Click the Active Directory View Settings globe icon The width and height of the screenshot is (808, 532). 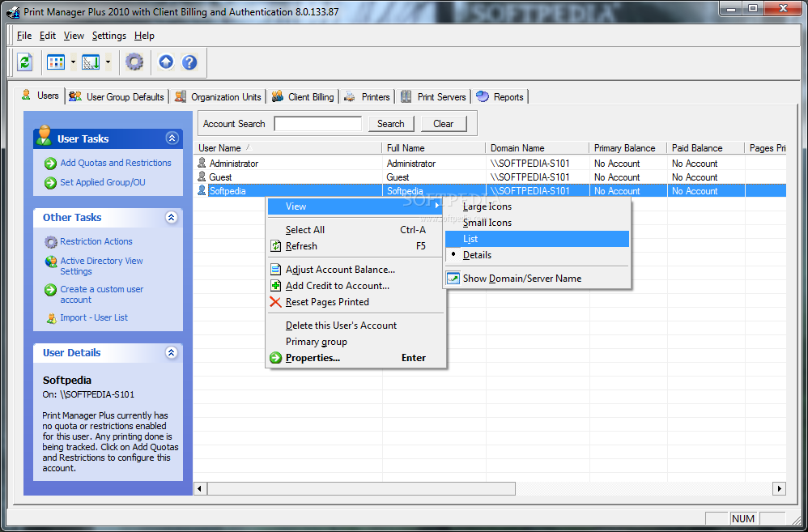(x=50, y=262)
